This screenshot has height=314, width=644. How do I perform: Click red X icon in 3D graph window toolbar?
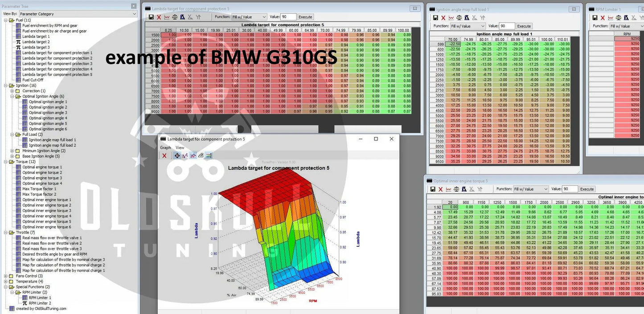click(164, 155)
